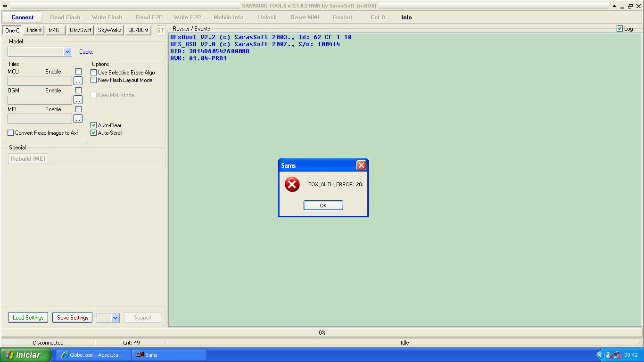Click the 'UFS_USB V2.8' log line
The height and width of the screenshot is (362, 644).
coord(255,44)
